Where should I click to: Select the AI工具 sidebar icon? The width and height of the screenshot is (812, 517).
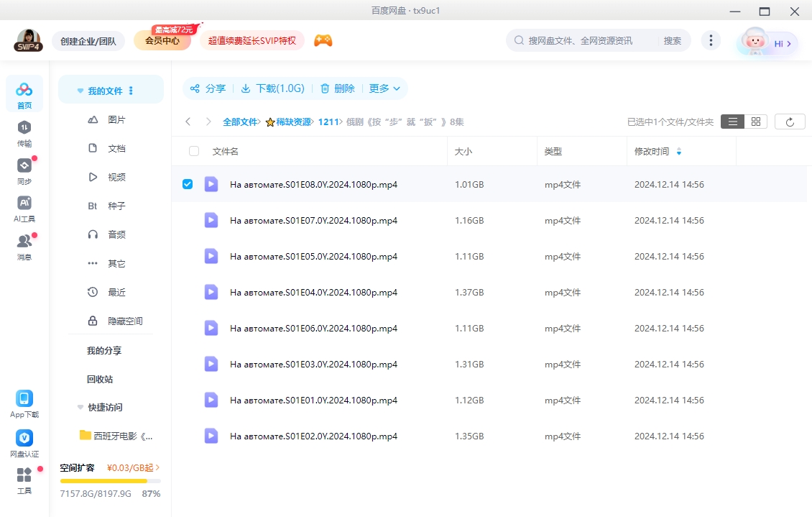click(x=24, y=205)
